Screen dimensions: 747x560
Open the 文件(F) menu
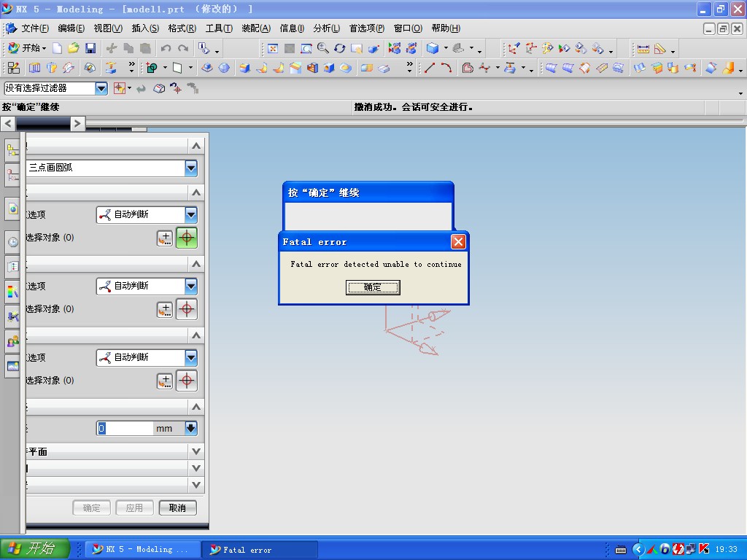(x=35, y=28)
